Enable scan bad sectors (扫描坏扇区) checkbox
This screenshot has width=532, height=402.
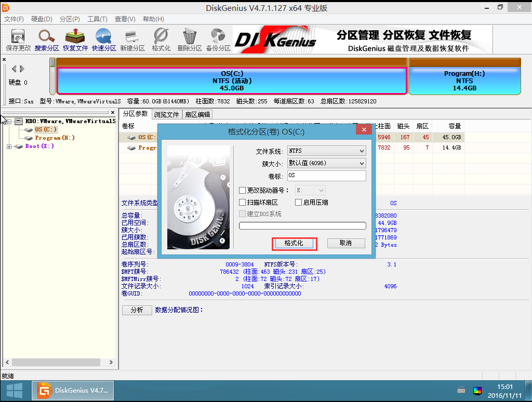coord(242,203)
